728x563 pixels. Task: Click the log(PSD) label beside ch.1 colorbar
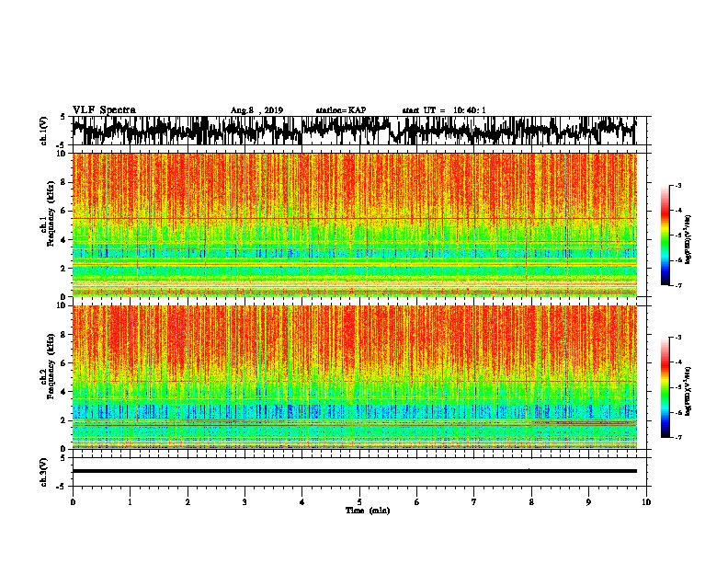tap(688, 240)
